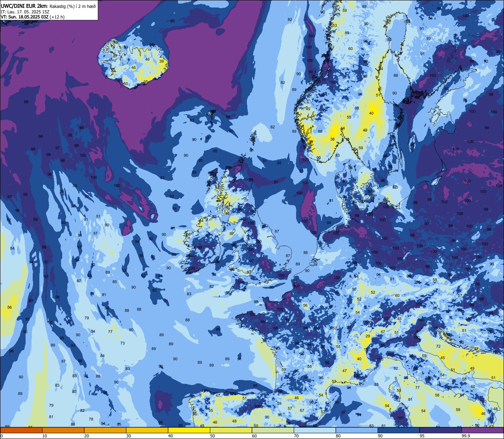Click the 'IT: Lau. 17. 05. 2025 15Z' line

[x=25, y=12]
